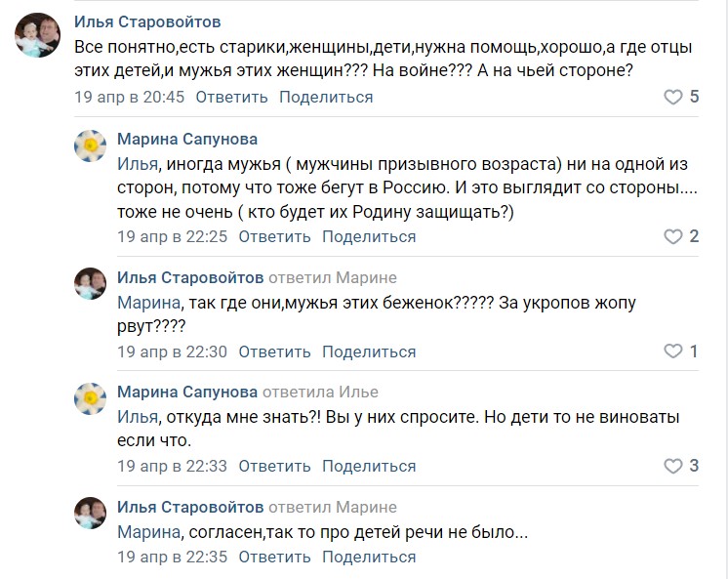The image size is (728, 579).
Task: Like Илья's top comment with 5 likes
Action: [672, 97]
